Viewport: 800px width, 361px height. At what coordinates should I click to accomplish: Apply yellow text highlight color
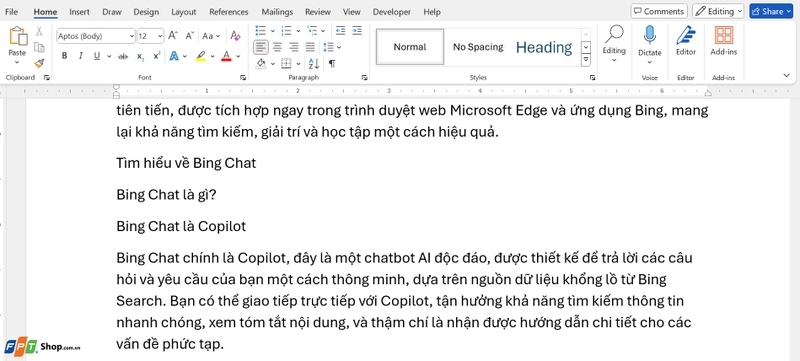[x=201, y=56]
